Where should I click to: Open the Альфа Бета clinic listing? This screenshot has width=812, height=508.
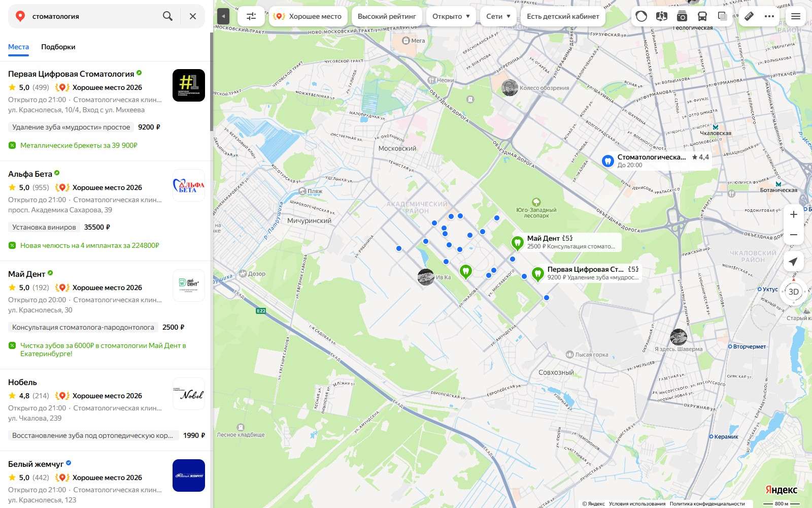click(x=30, y=174)
